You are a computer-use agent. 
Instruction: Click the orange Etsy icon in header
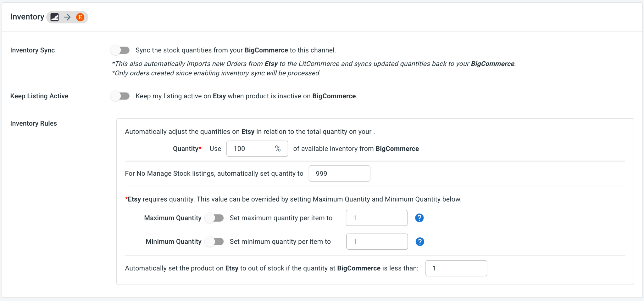pos(80,17)
